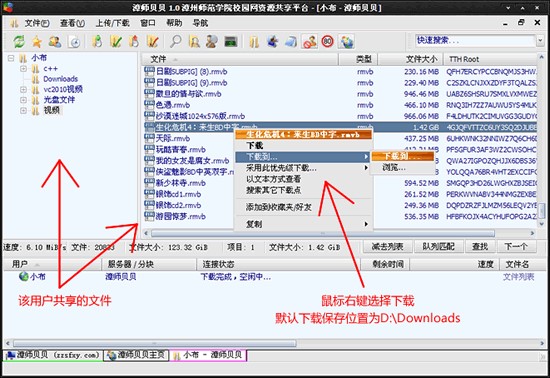Sort by the 文件大小 column header
The image size is (550, 378).
click(x=410, y=59)
